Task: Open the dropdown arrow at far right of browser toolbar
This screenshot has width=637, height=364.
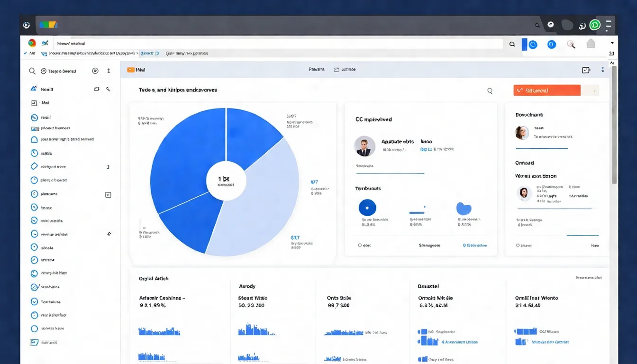Action: click(x=612, y=43)
